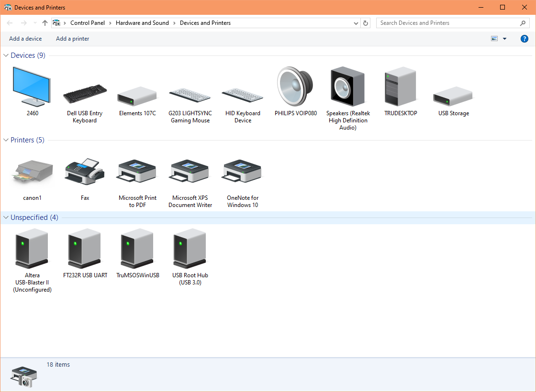Viewport: 536px width, 392px height.
Task: Select the HID Keyboard Device icon
Action: 243,95
